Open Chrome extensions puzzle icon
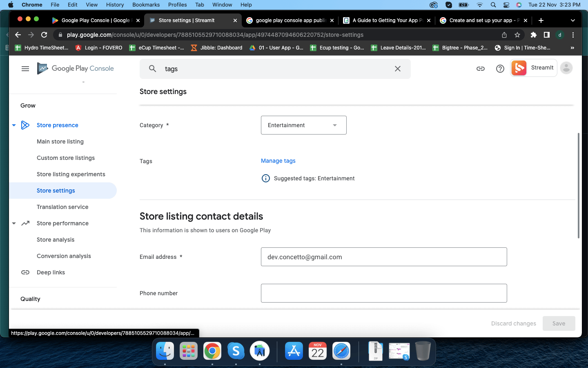The width and height of the screenshot is (588, 368). 533,35
